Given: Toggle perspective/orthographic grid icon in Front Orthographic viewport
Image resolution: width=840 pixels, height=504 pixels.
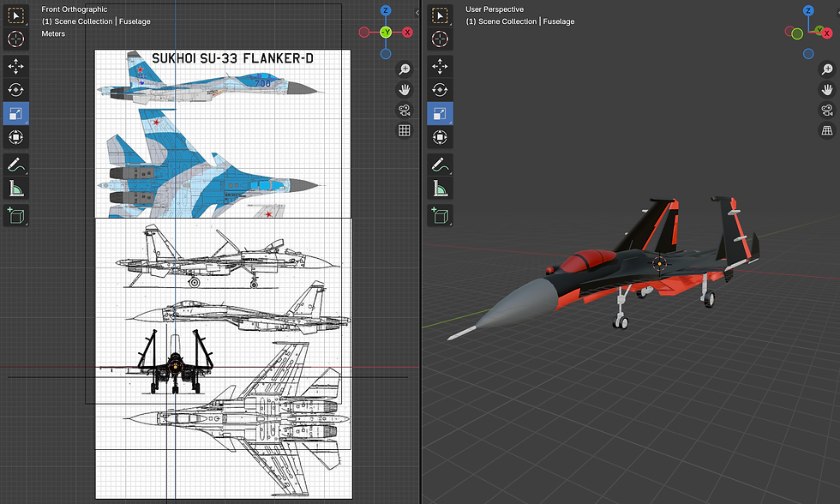Looking at the screenshot, I should pyautogui.click(x=405, y=130).
